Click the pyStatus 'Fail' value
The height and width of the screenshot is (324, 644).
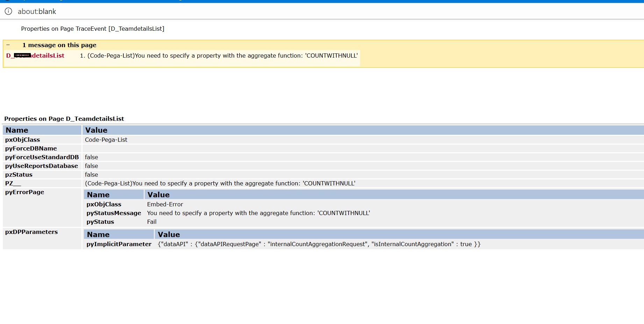(x=152, y=222)
